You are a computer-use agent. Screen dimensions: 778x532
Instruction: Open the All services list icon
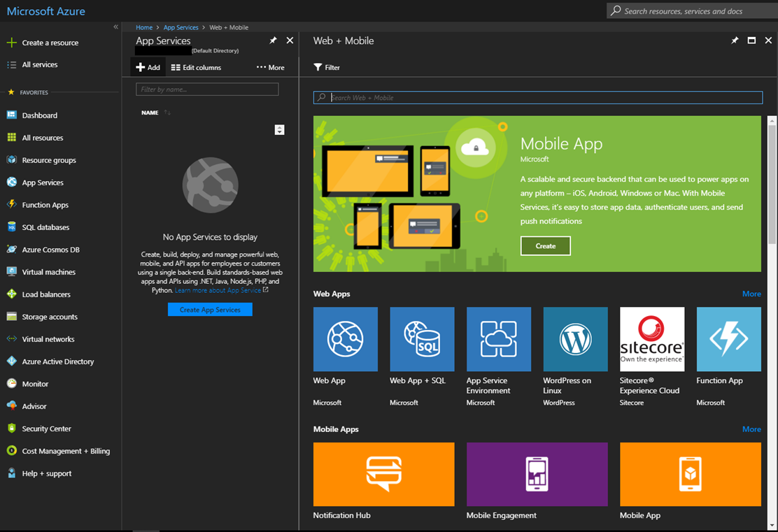pos(11,64)
